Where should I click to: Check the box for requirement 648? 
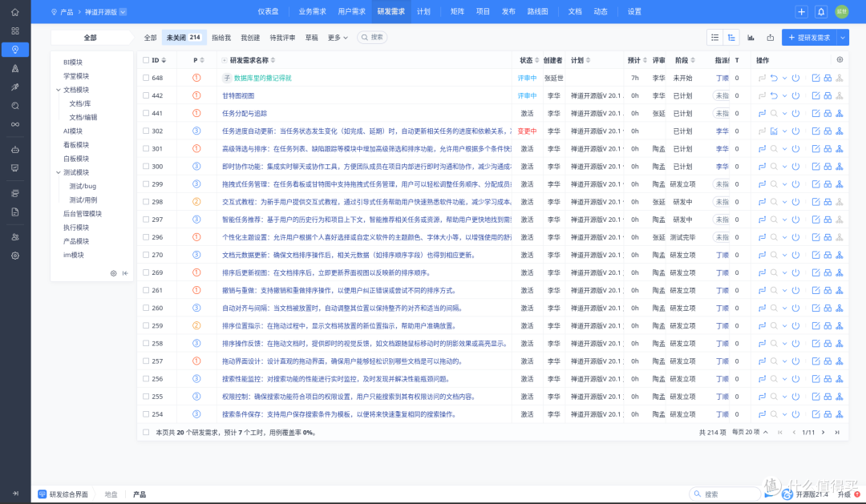coord(146,78)
